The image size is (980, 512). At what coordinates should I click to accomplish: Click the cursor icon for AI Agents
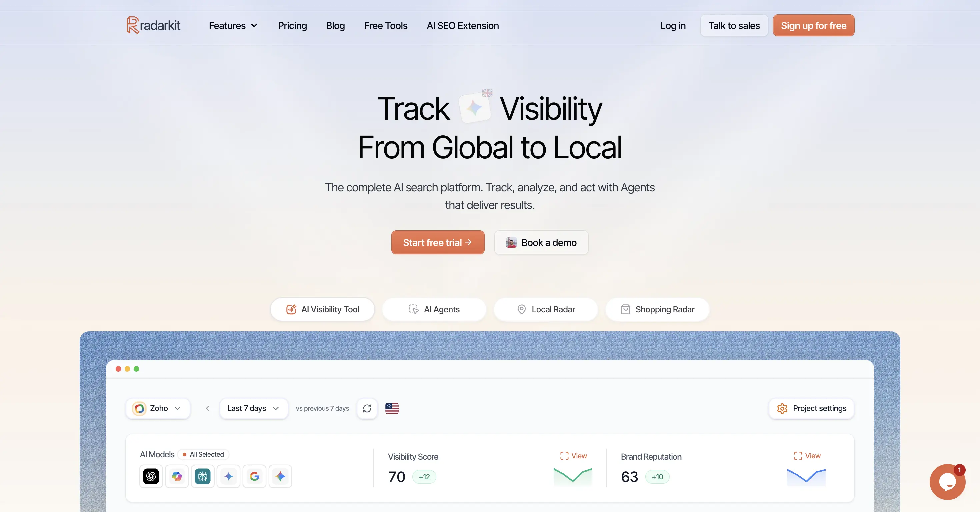point(414,310)
